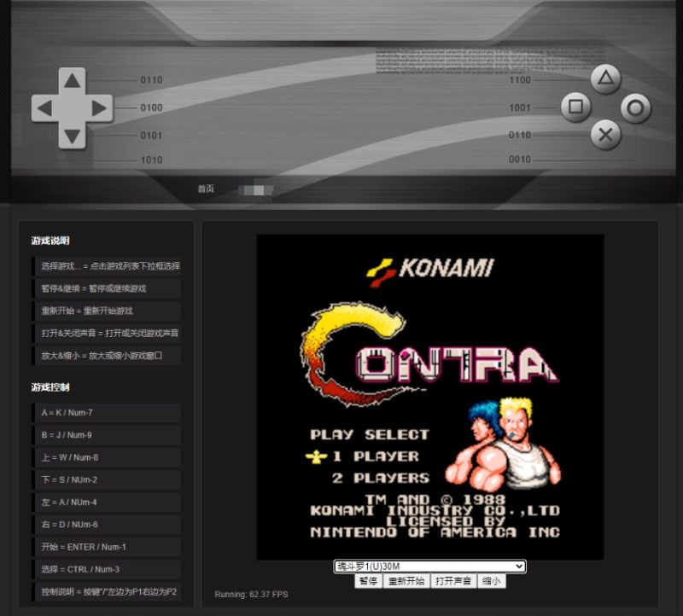
Task: Click the Contra game screen canvas
Action: click(x=429, y=397)
